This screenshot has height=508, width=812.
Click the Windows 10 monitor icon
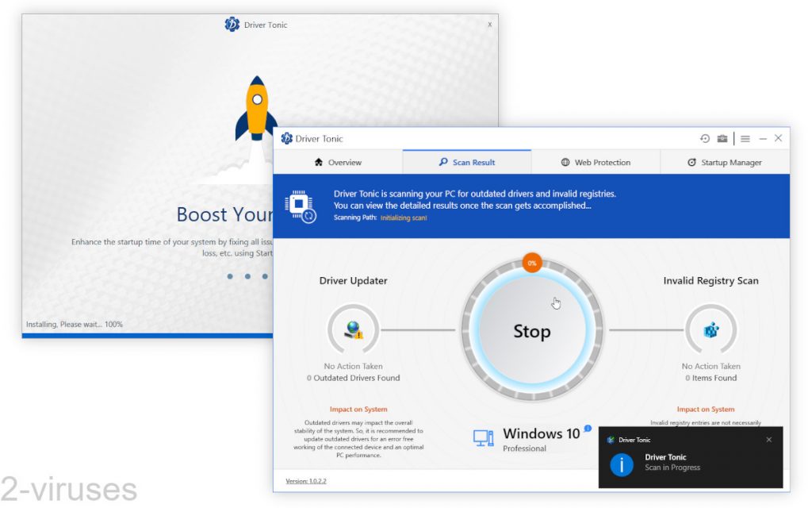pyautogui.click(x=485, y=439)
